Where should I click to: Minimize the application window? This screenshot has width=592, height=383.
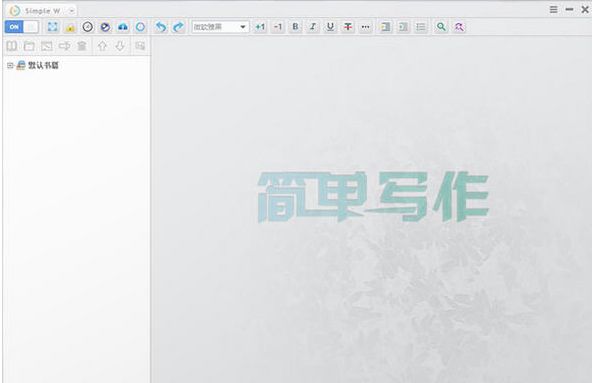point(569,9)
